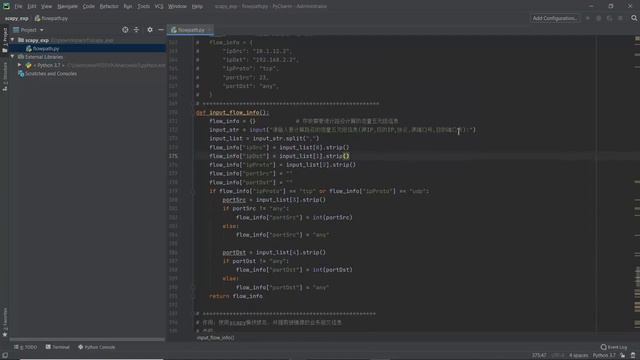Open the Python Console tool window
640x360 pixels.
(97, 347)
